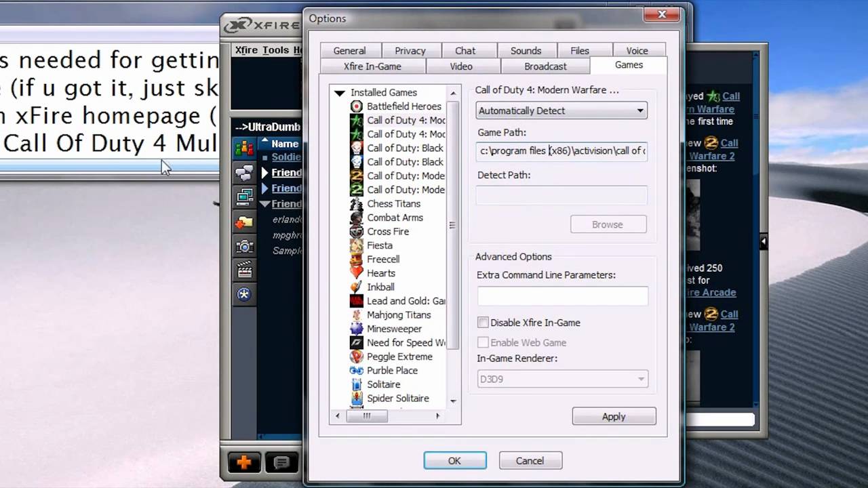Click the Browse button
Image resolution: width=868 pixels, height=488 pixels.
tap(608, 224)
